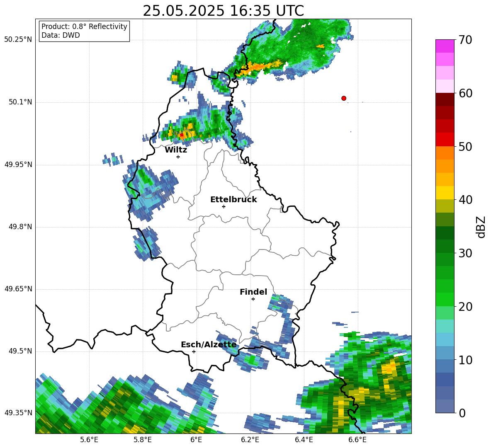Click the 0 colorbar tick label

click(462, 413)
